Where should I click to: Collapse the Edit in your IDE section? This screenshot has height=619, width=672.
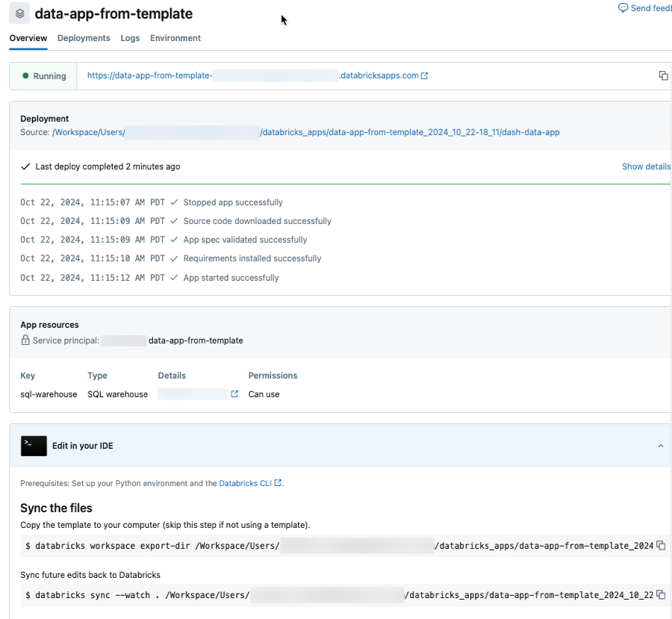(660, 446)
